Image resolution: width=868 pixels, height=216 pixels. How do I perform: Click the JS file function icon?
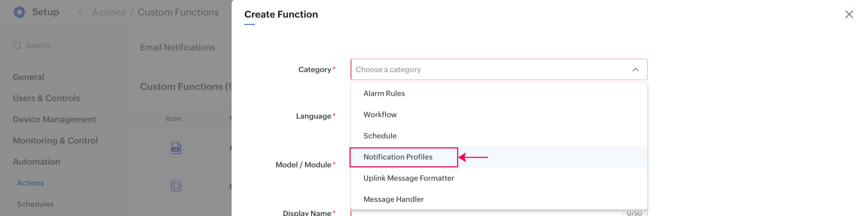176,148
